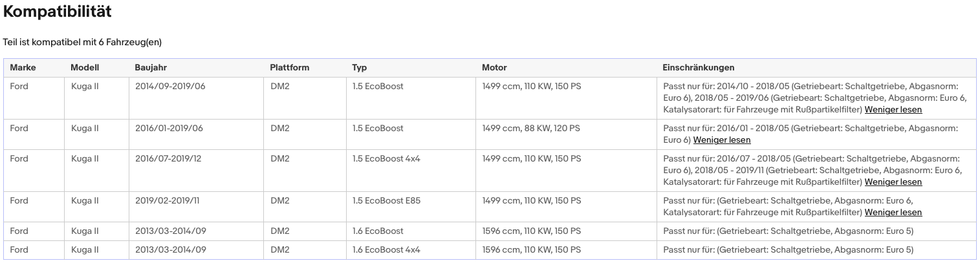The image size is (980, 263).
Task: Click the Plattform column header
Action: coord(290,68)
